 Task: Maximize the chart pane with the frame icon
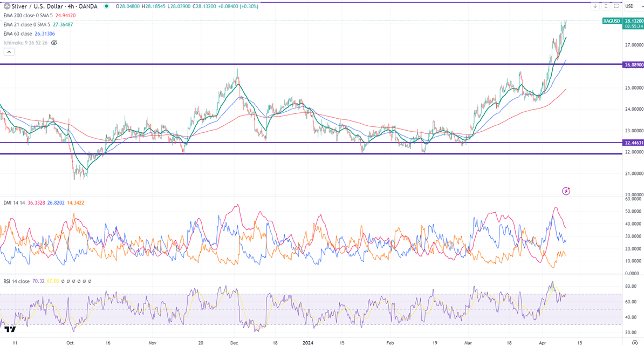616,6
